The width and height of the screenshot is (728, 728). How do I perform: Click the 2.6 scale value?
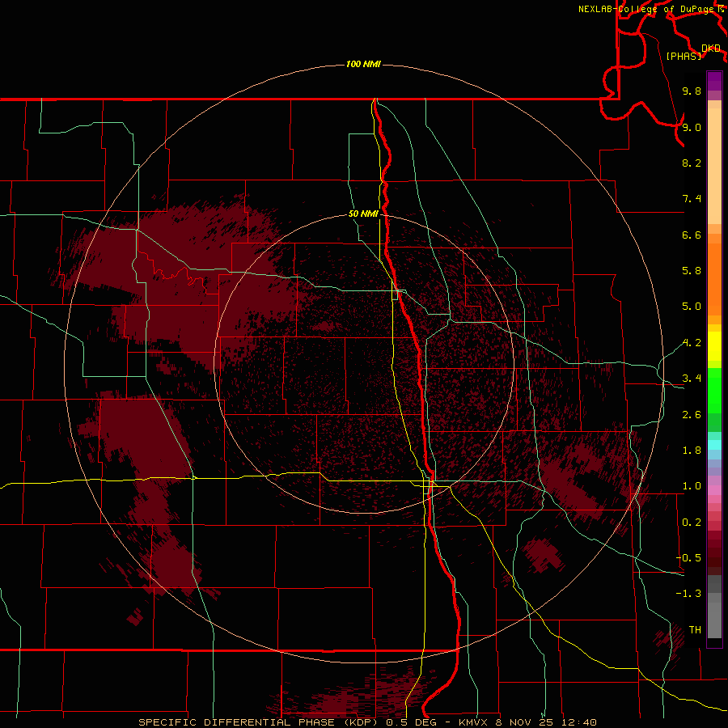coord(692,415)
